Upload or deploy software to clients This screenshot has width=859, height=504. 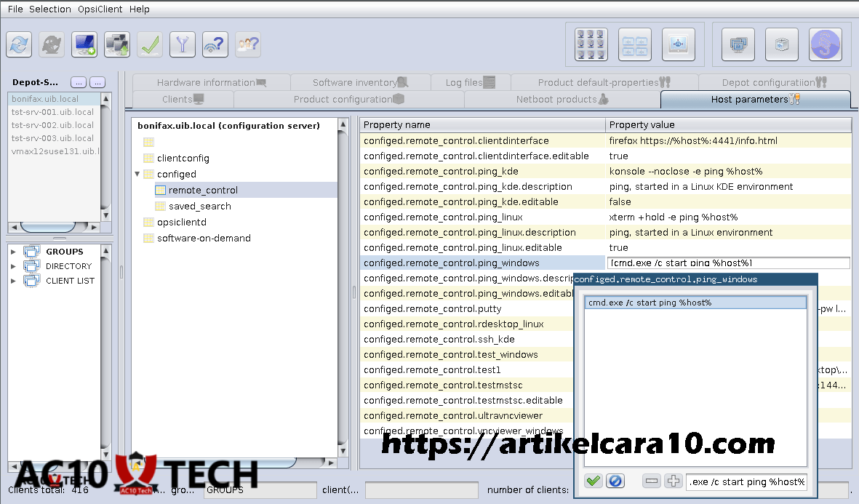tap(116, 44)
